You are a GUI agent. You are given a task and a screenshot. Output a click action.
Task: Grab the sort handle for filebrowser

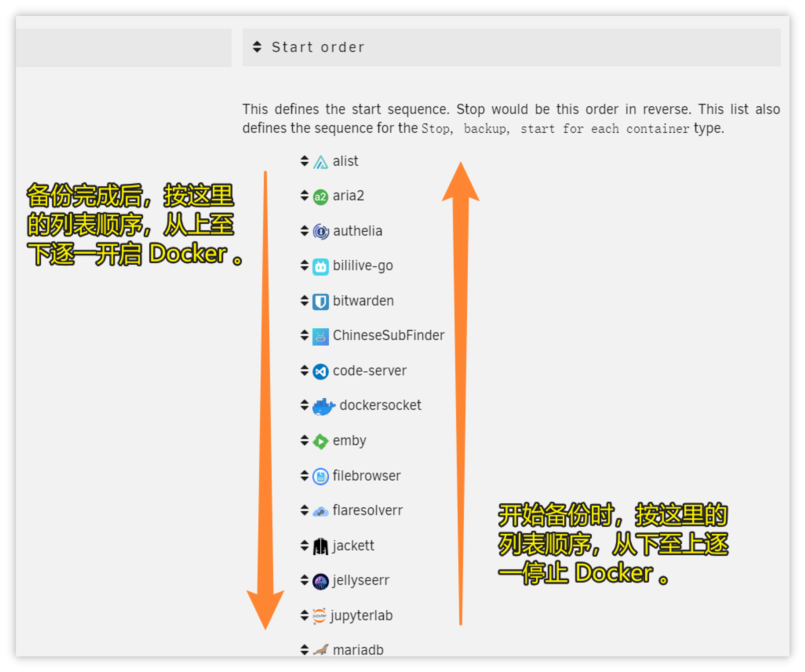click(x=304, y=476)
